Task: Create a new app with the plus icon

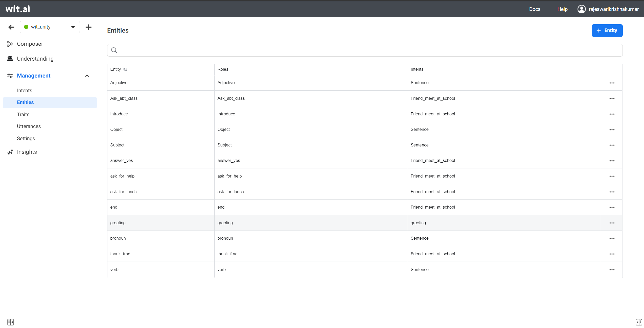Action: coord(89,27)
